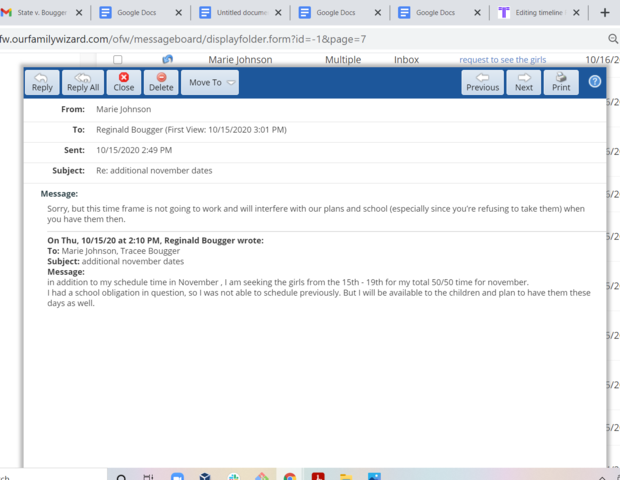This screenshot has width=620, height=480.
Task: Click the sent time '10/15/2020 2:49 PM'
Action: coord(134,150)
